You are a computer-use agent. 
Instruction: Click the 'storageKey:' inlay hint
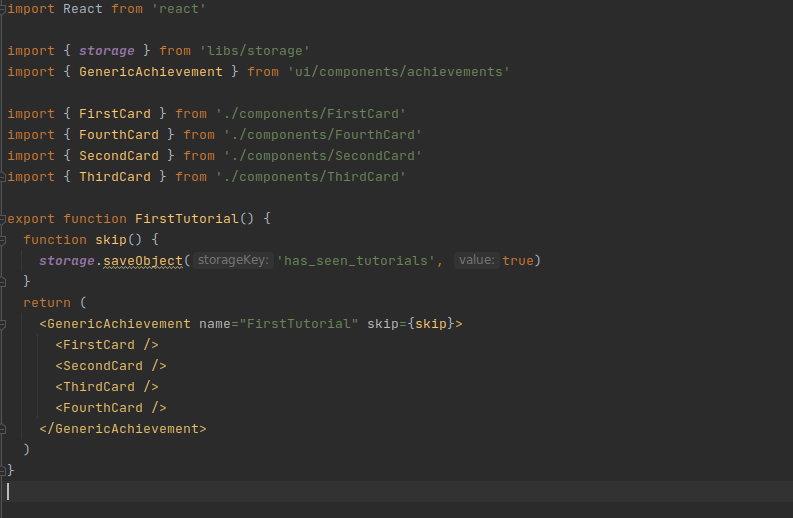(233, 260)
